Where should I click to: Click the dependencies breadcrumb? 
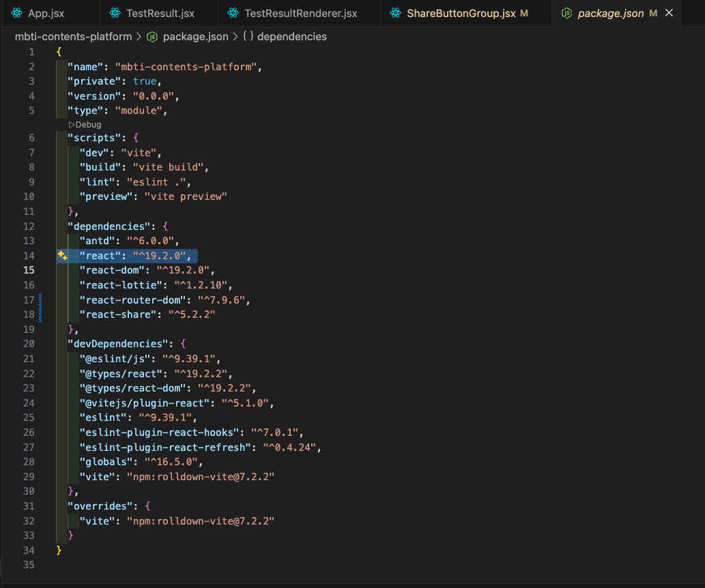pos(292,36)
